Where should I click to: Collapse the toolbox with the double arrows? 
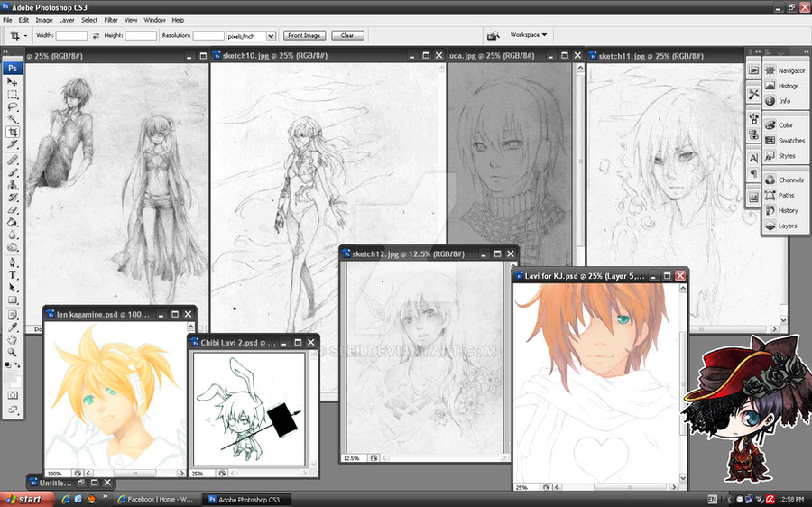[x=5, y=51]
